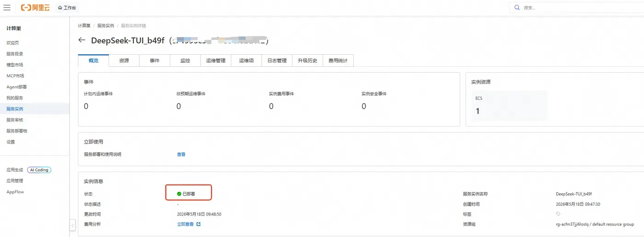The width and height of the screenshot is (644, 237).
Task: Switch to the 事件 tab
Action: point(155,60)
